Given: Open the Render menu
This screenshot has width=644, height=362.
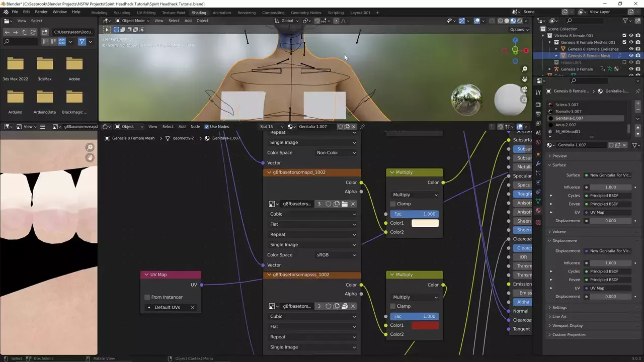Looking at the screenshot, I should coord(41,12).
